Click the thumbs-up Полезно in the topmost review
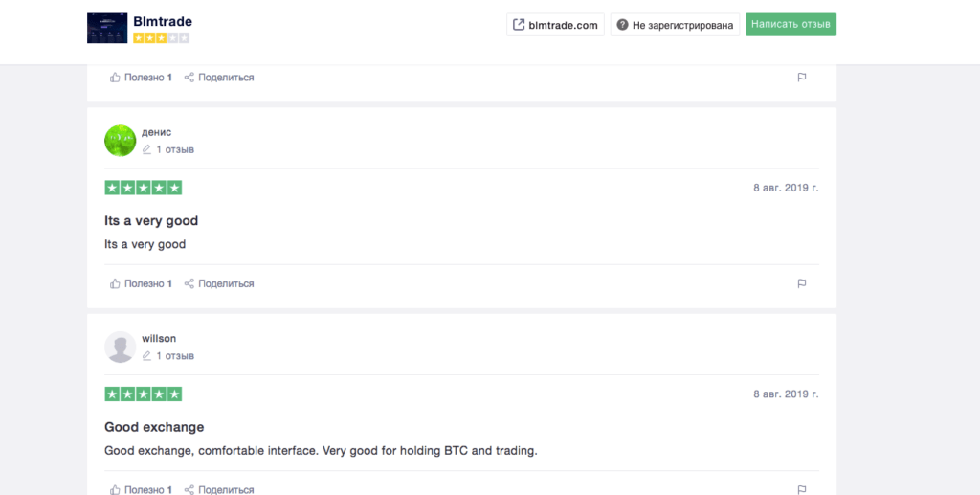980x495 pixels. point(142,78)
